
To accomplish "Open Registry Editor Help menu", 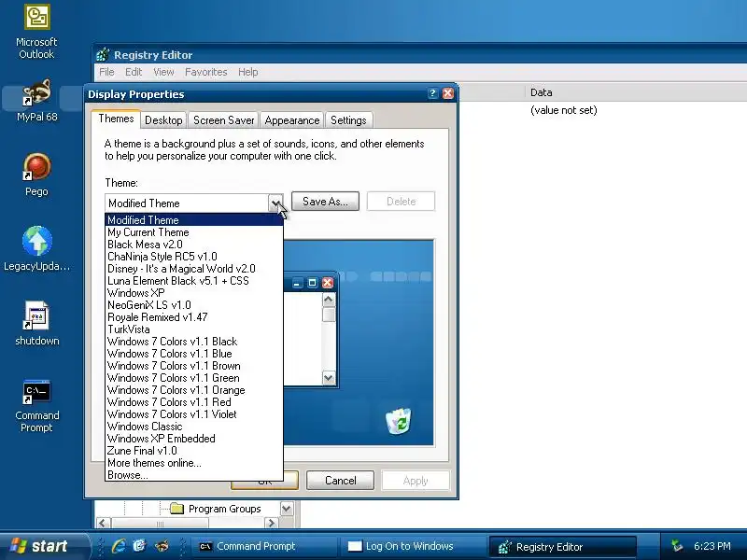I will [x=247, y=72].
